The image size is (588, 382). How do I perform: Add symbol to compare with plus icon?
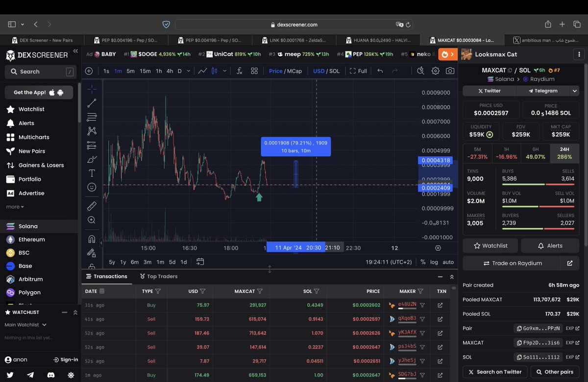point(89,71)
